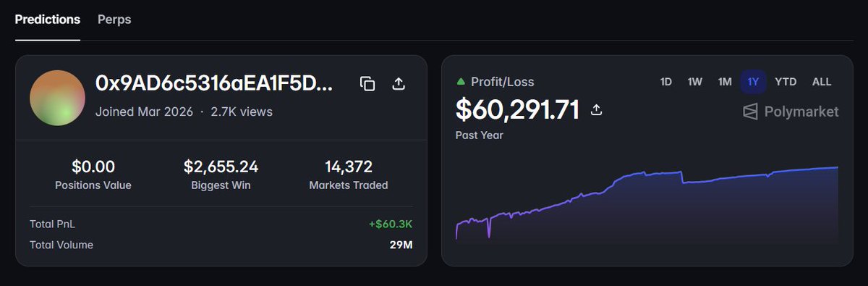Click the Total PnL label

coord(51,224)
